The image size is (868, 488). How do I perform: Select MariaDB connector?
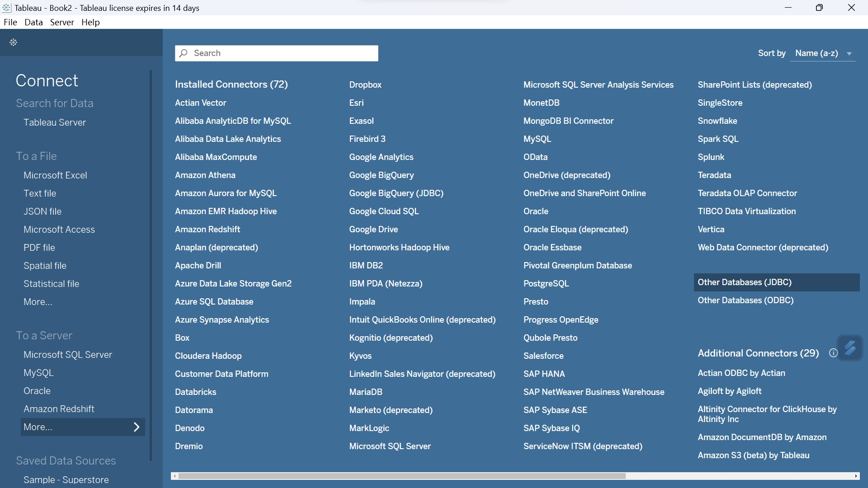[366, 392]
